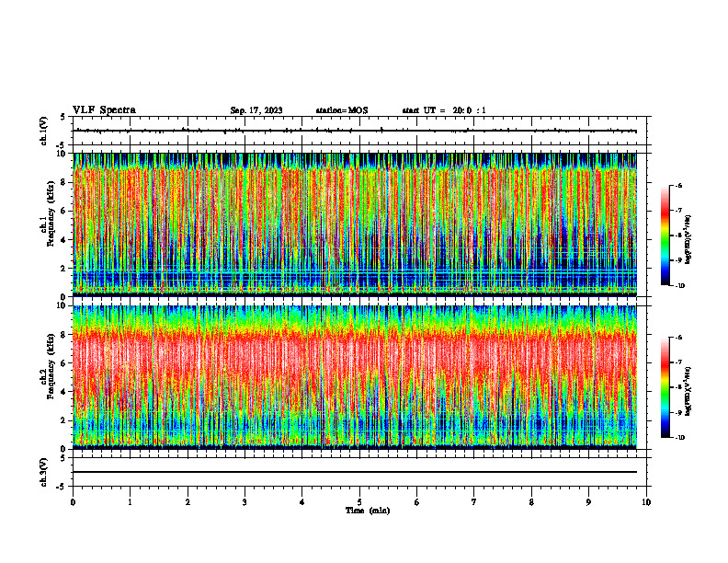Click the 'ch.3(V)' axis label
The height and width of the screenshot is (563, 728).
pos(44,472)
